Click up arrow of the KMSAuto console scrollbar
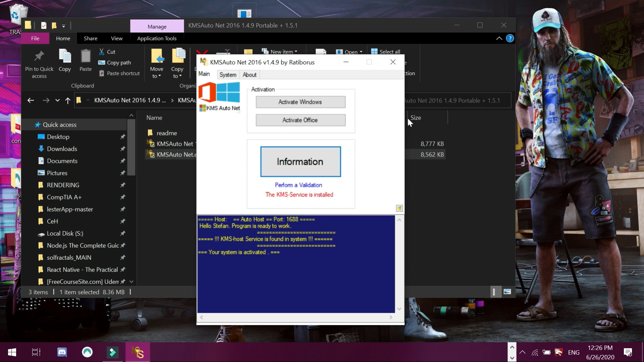The height and width of the screenshot is (362, 644). [x=399, y=220]
